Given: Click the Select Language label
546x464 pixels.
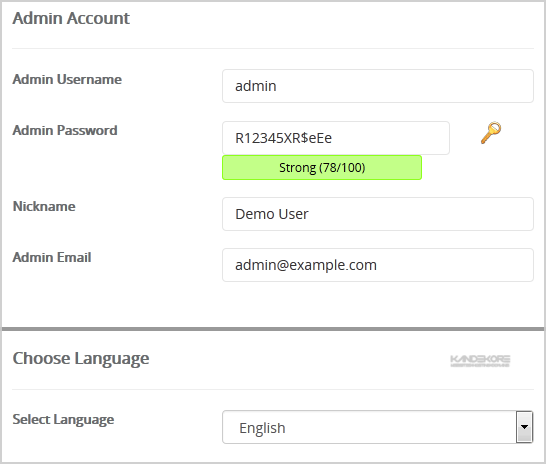Looking at the screenshot, I should tap(63, 420).
